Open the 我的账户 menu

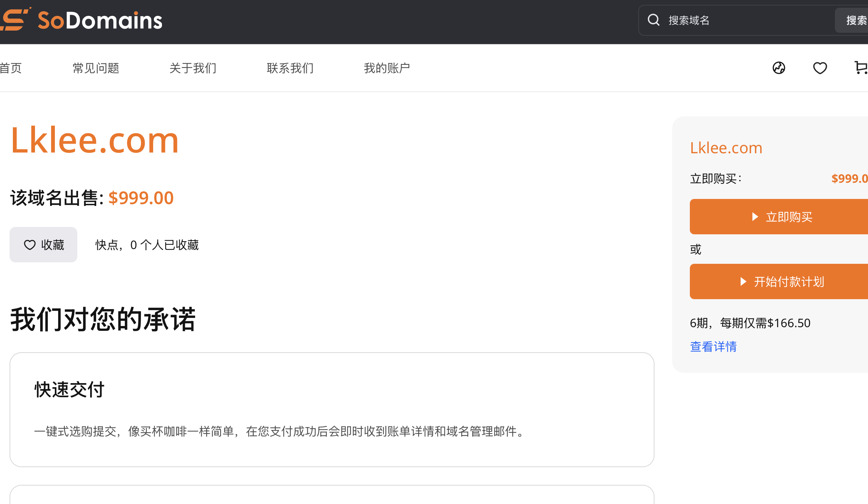tap(387, 68)
